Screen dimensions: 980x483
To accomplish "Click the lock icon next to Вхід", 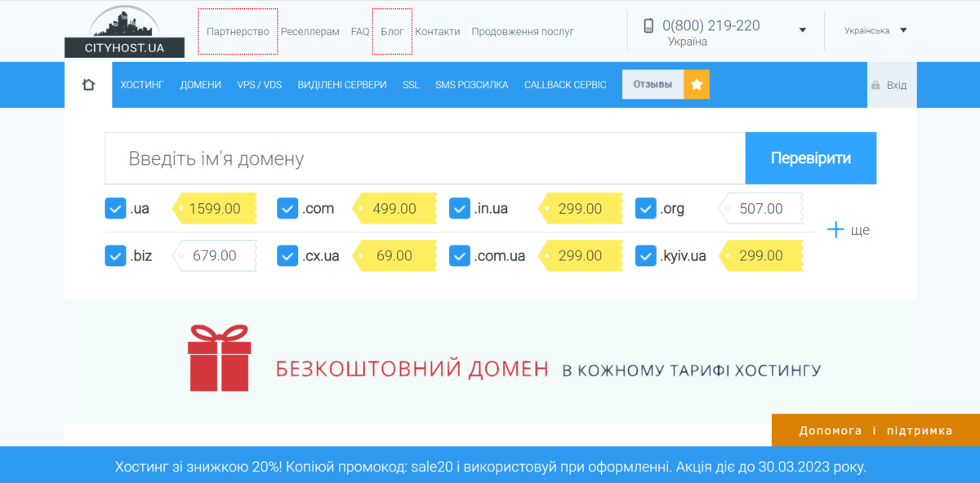I will point(875,86).
